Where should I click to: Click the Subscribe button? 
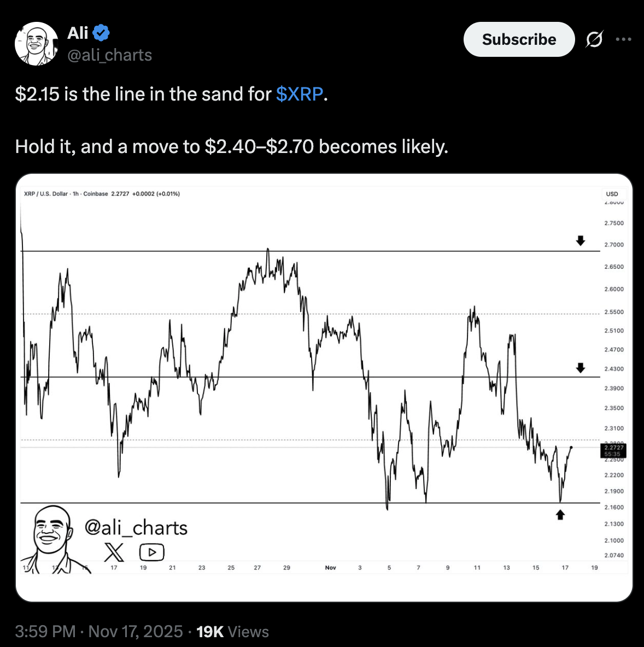click(519, 39)
